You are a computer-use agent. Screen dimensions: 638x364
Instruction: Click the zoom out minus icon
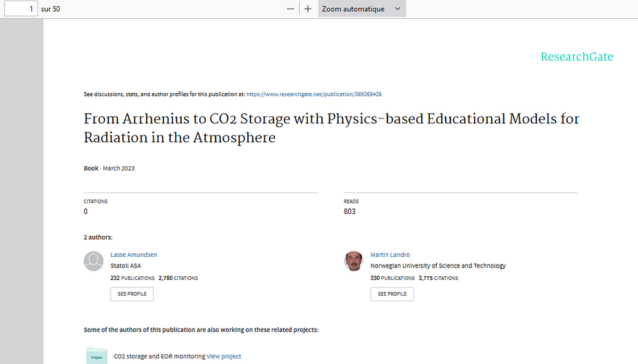(x=290, y=9)
